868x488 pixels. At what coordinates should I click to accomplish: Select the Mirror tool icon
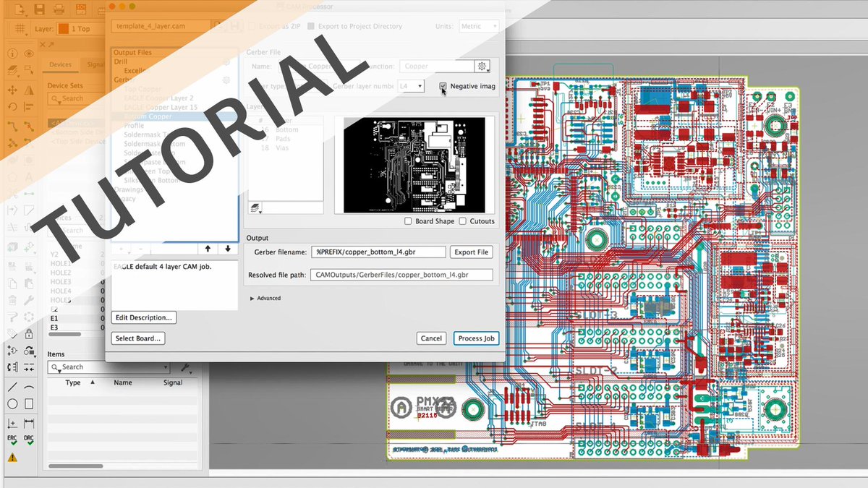click(x=29, y=90)
